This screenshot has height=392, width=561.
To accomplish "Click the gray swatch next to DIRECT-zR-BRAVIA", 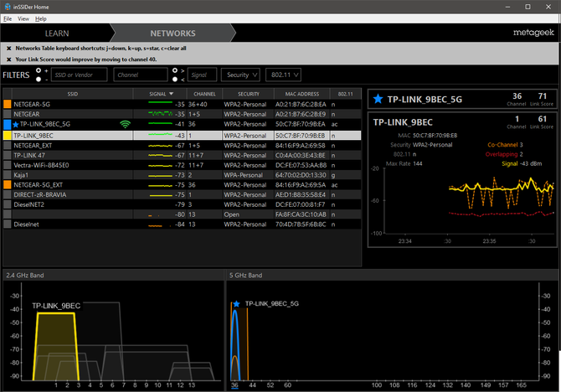I will (8, 195).
